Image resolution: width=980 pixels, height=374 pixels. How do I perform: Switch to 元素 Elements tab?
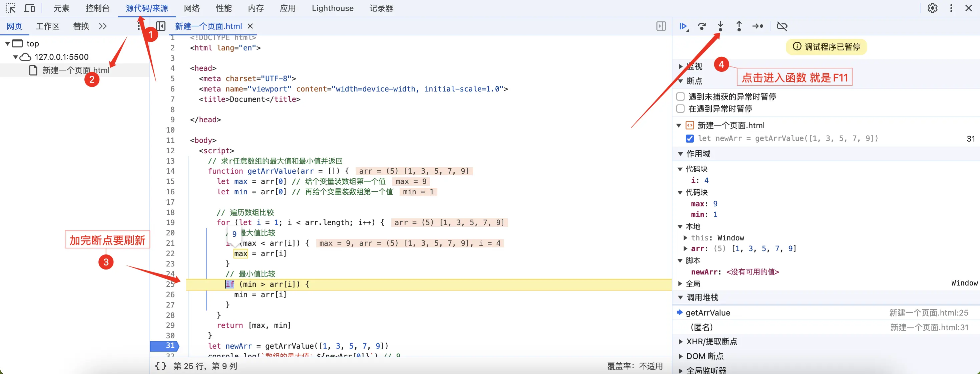62,8
